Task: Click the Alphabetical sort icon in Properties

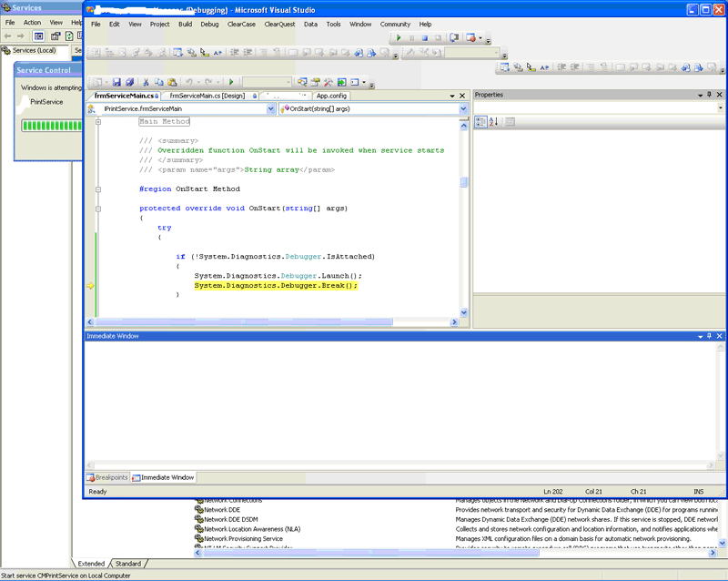Action: (493, 122)
